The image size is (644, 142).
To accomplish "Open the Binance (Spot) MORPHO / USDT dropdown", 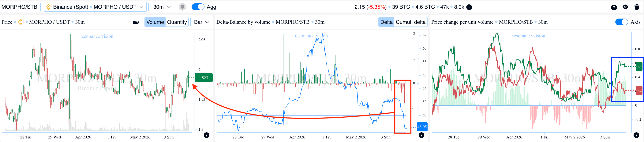I will point(95,7).
